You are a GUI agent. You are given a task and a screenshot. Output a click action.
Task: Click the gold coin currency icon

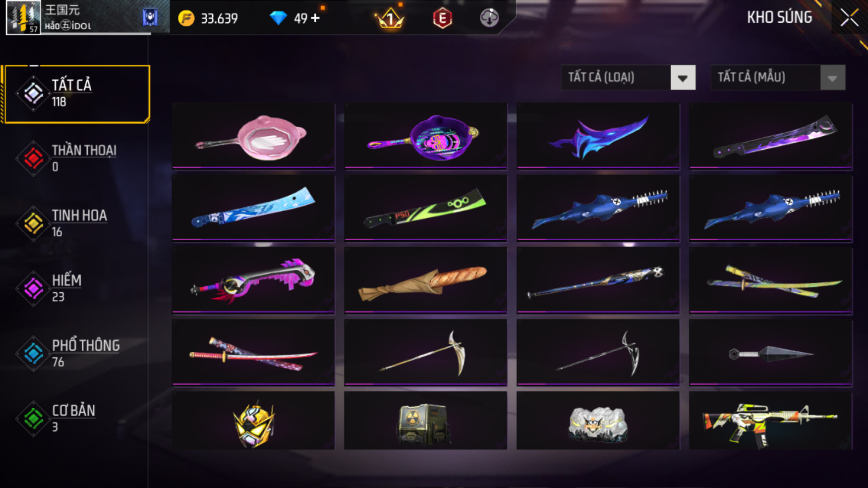click(186, 18)
